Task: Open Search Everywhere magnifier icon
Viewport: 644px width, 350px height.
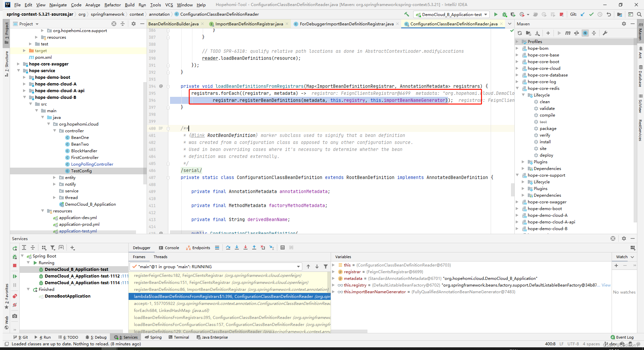Action: tap(639, 14)
